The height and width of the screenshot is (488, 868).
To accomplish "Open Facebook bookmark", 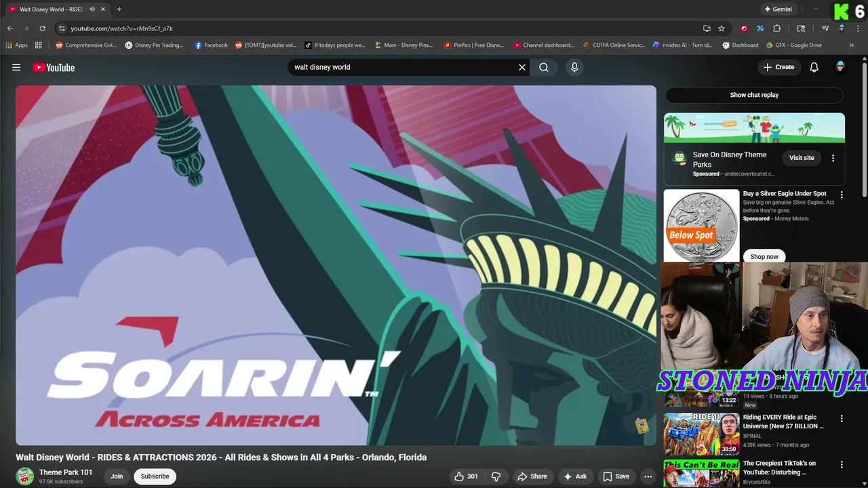I will coord(212,45).
